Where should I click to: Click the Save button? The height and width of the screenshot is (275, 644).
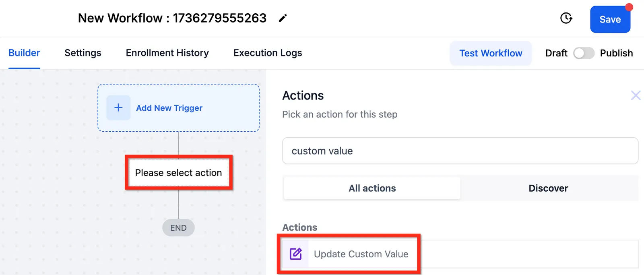point(610,19)
